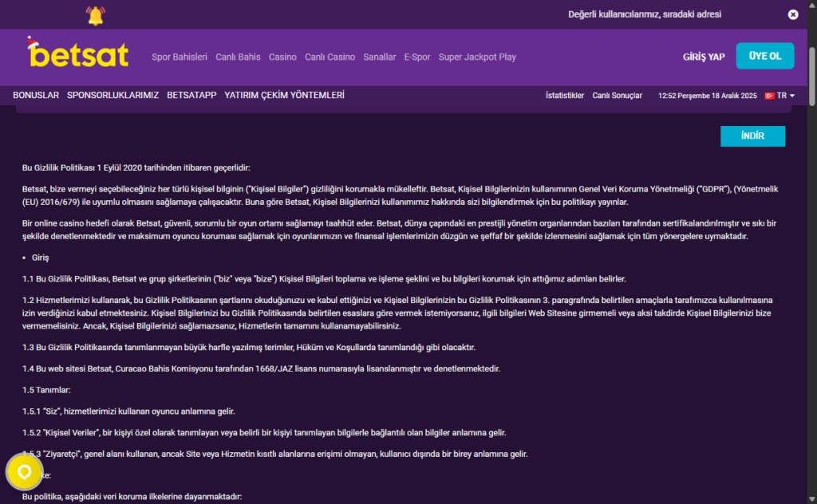Viewport: 817px width, 504px height.
Task: Click the Turkish flag icon
Action: [x=770, y=96]
